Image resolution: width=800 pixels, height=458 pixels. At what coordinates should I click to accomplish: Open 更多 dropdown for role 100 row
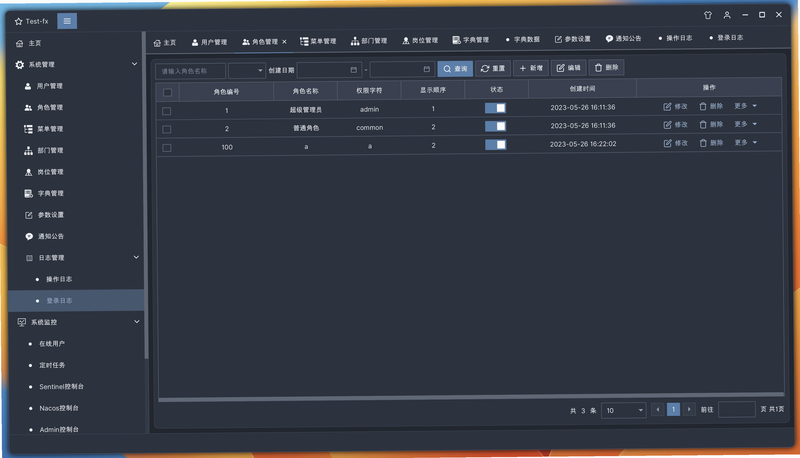click(745, 142)
